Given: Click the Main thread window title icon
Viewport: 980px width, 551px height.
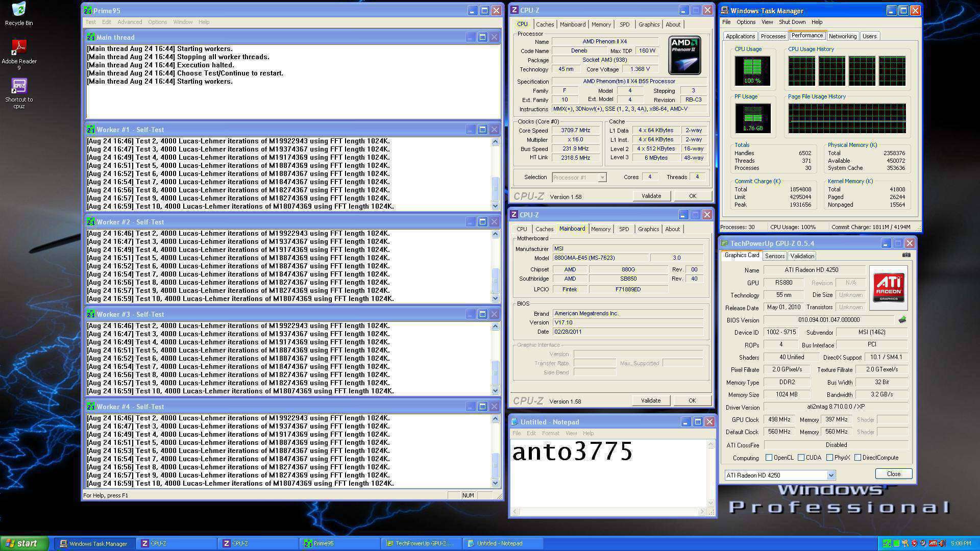Looking at the screenshot, I should coord(91,37).
